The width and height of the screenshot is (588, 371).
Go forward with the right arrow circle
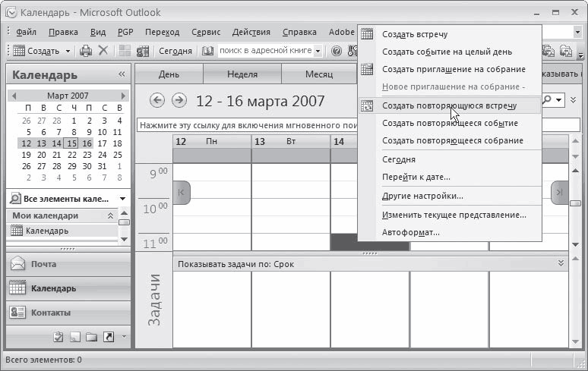(x=179, y=100)
